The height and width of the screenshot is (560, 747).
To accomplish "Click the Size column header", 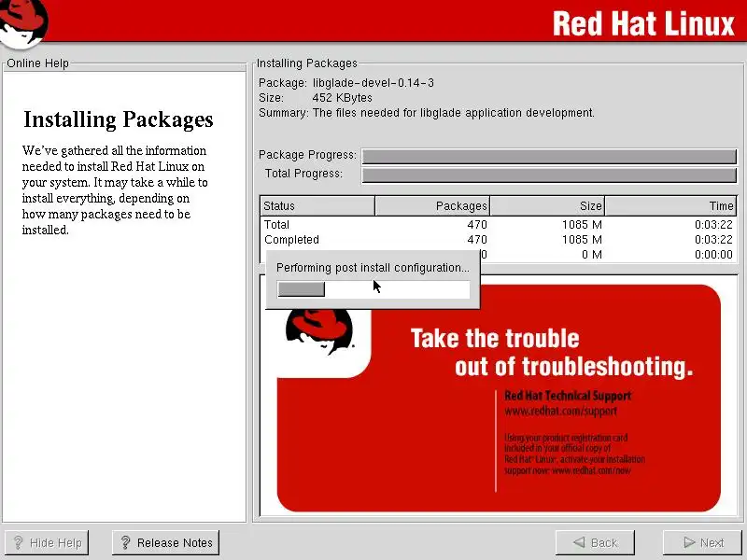I will (x=547, y=205).
